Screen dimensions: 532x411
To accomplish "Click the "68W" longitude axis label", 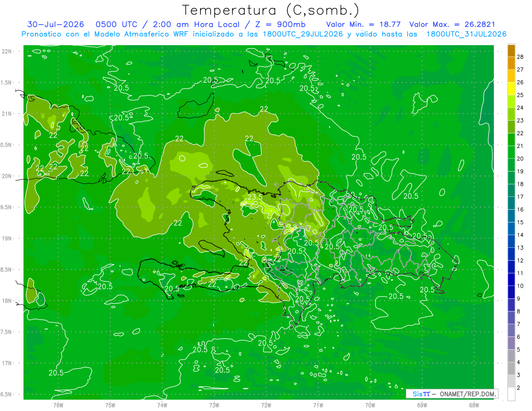I will click(473, 404).
